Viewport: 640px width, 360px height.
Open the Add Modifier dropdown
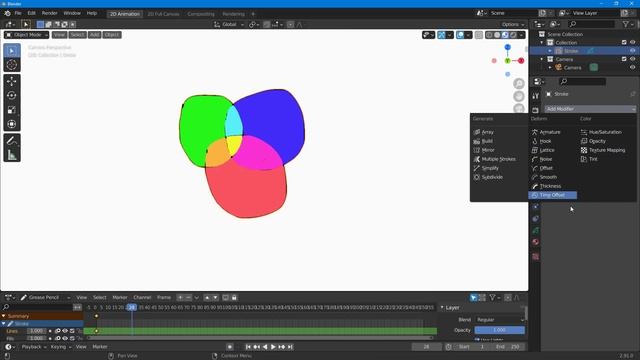[x=590, y=109]
